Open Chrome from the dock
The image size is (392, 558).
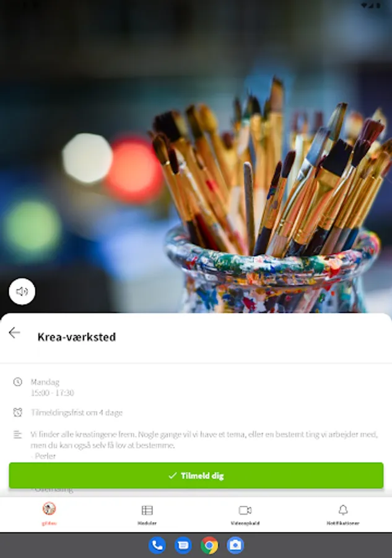click(209, 545)
